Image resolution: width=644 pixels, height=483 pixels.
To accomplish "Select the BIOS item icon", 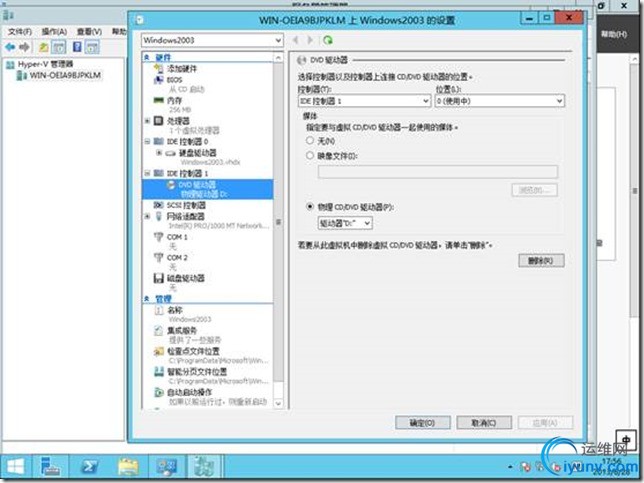I will pos(159,80).
